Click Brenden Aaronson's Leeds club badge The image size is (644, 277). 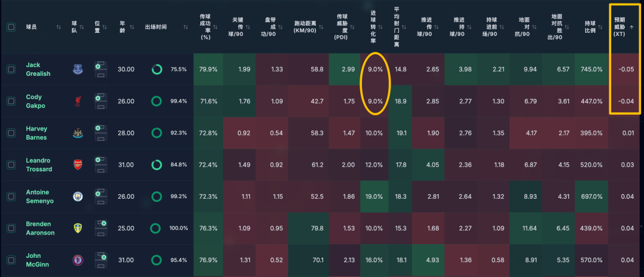pyautogui.click(x=78, y=228)
